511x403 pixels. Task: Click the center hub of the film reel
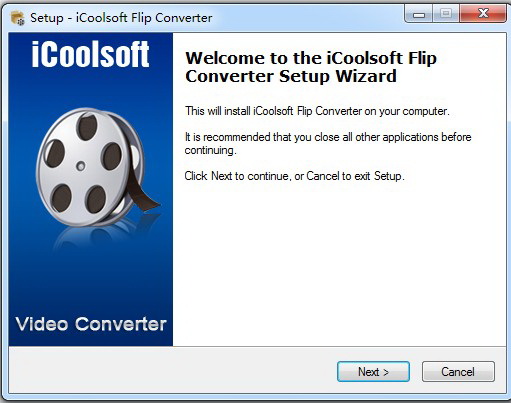81,166
